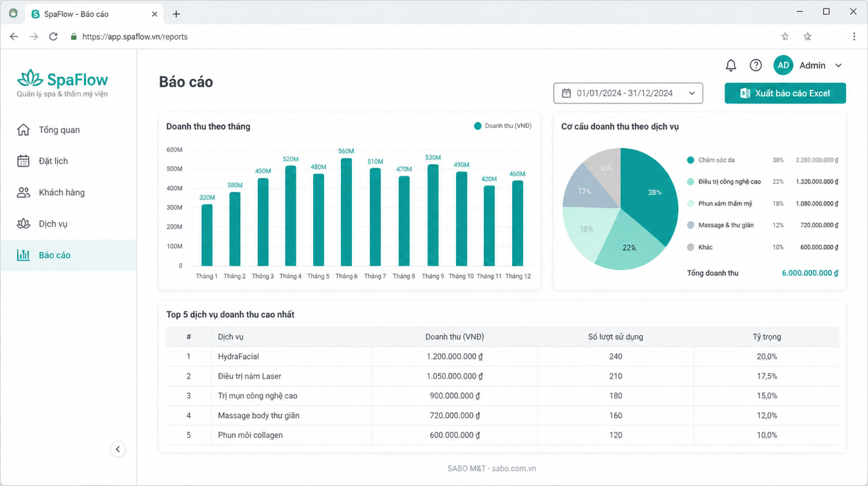Click the Khác legend color dot

pyautogui.click(x=690, y=248)
